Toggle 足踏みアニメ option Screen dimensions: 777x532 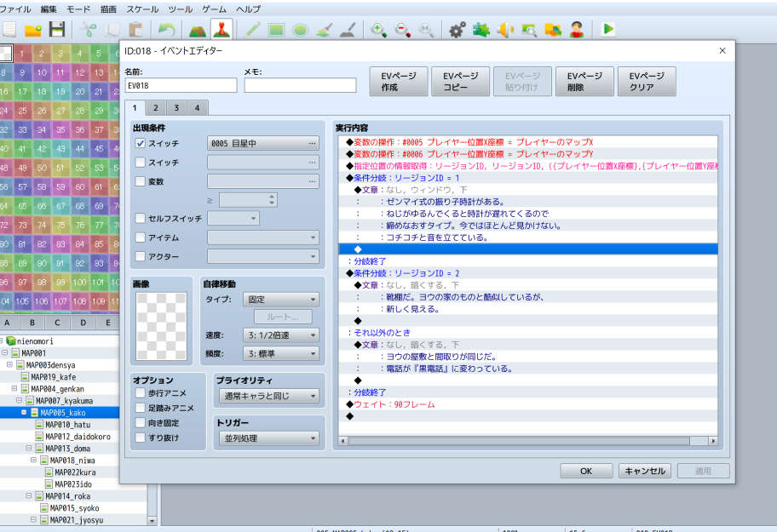click(141, 408)
